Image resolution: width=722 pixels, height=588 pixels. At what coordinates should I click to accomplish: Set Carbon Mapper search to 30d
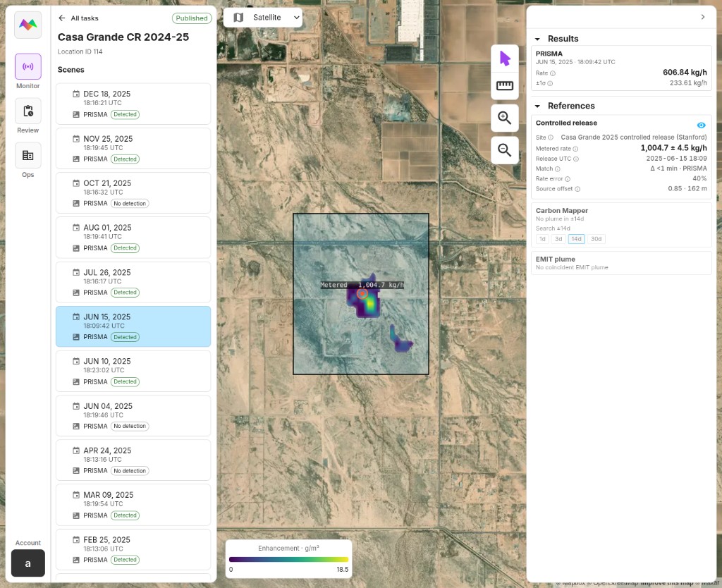click(596, 239)
